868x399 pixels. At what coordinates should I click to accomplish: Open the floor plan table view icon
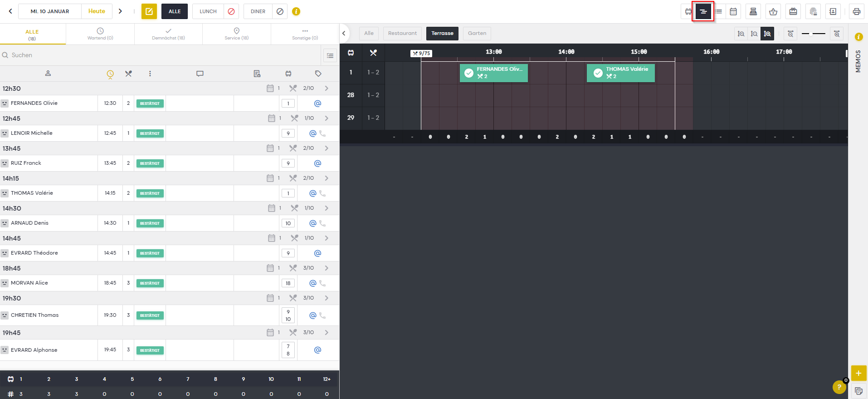688,11
